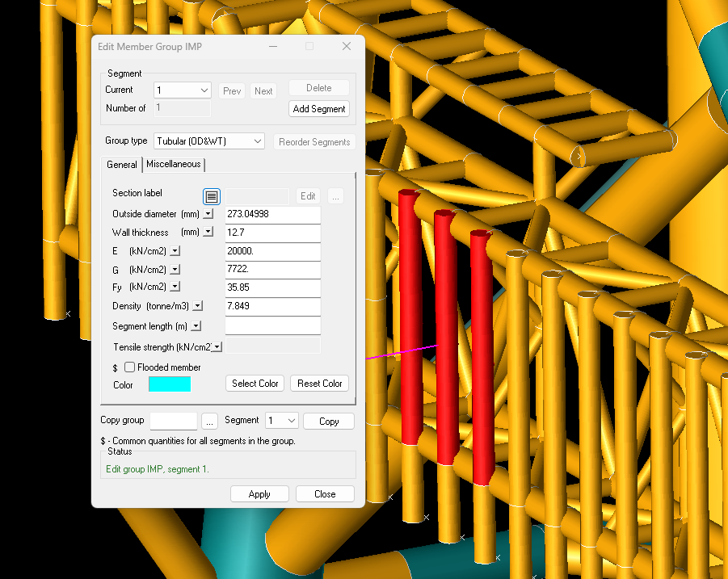Click the Section label text field

pyautogui.click(x=257, y=196)
